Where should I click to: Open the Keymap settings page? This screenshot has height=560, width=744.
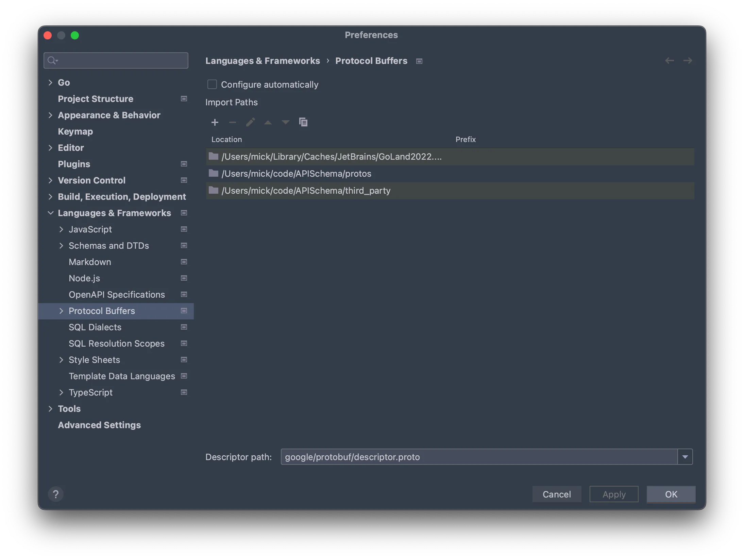75,132
